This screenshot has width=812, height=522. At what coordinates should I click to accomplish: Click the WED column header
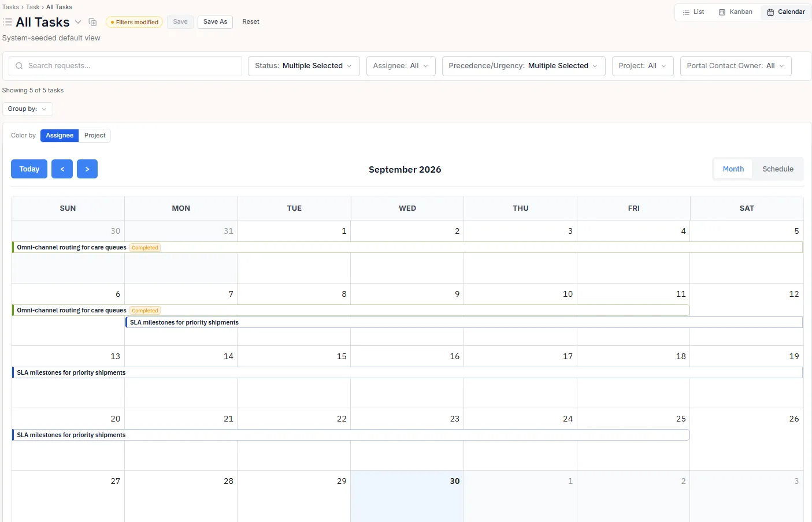[407, 208]
